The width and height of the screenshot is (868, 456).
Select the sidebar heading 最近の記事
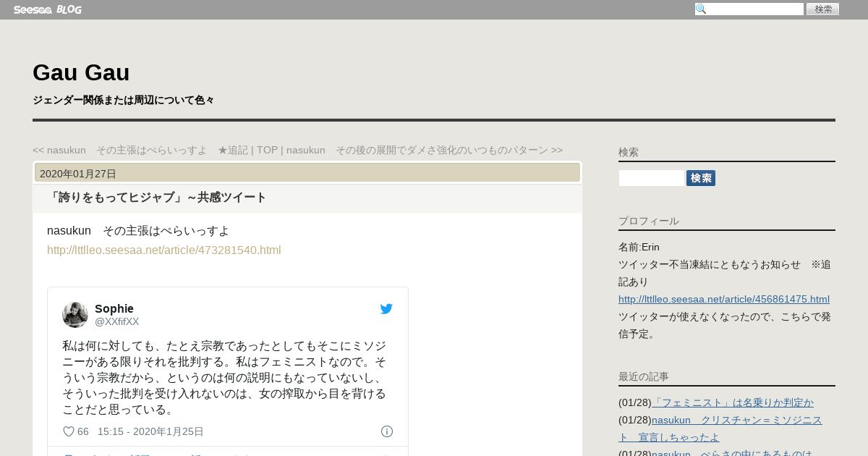coord(644,376)
